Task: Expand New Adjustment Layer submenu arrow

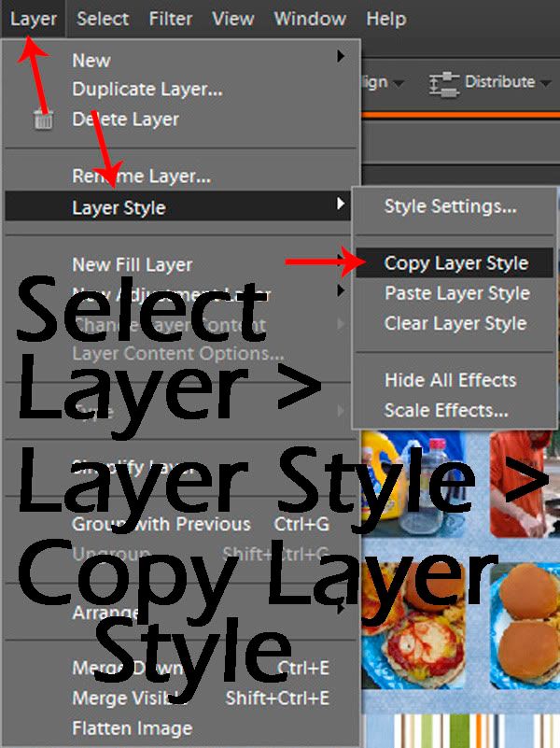Action: [x=341, y=290]
